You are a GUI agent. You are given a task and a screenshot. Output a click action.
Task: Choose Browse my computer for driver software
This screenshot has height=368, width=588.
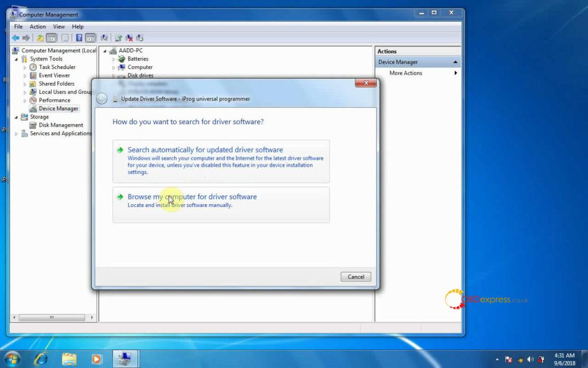(221, 205)
